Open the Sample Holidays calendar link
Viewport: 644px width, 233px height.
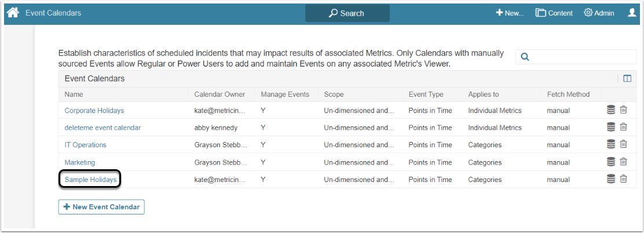91,180
